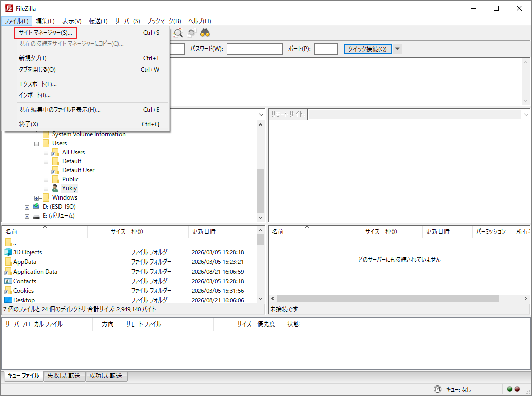Click the Port (ポート) input field
532x396 pixels.
(326, 49)
